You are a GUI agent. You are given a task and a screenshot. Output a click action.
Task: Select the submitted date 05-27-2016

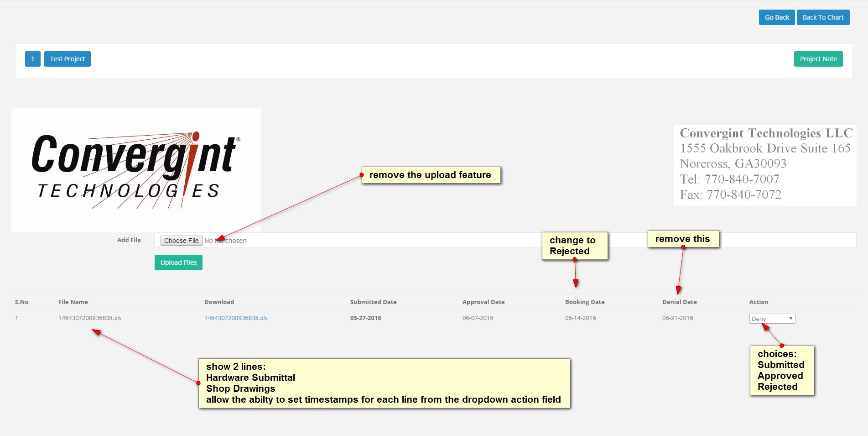[366, 318]
